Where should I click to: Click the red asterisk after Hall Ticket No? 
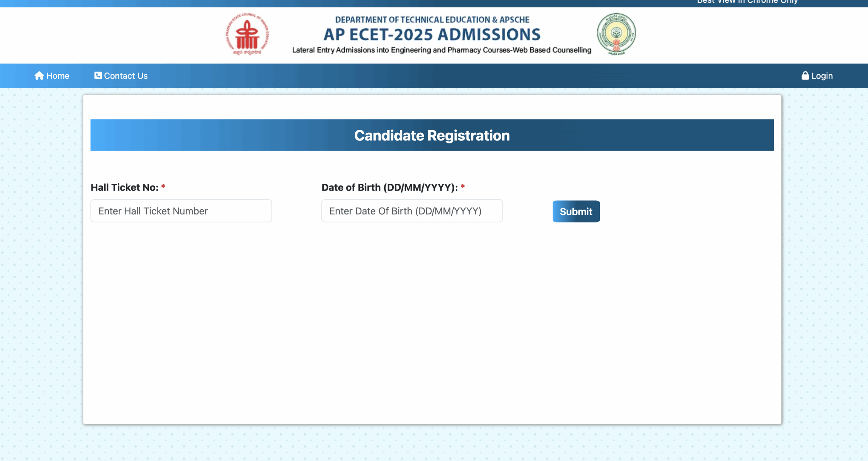click(x=163, y=186)
